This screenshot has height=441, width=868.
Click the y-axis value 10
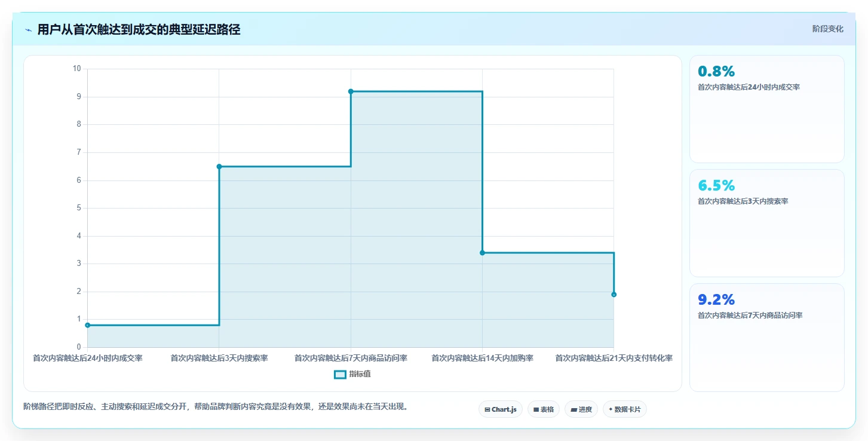[x=76, y=69]
